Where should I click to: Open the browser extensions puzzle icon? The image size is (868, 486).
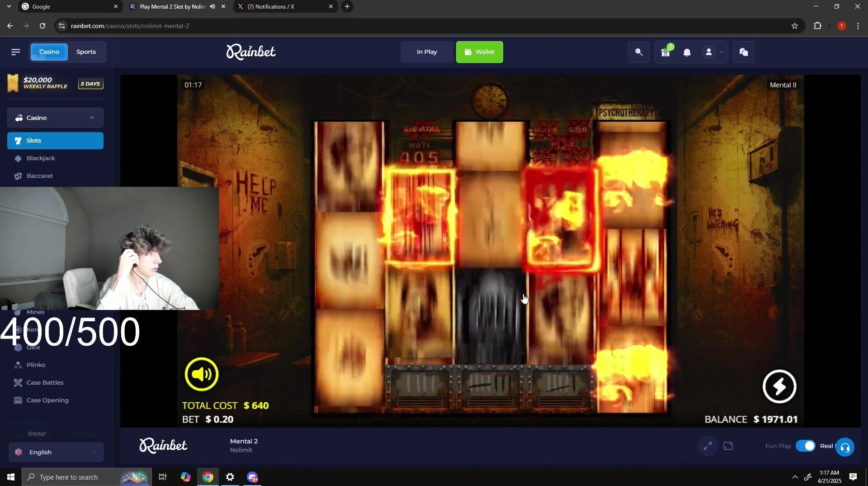tap(817, 26)
